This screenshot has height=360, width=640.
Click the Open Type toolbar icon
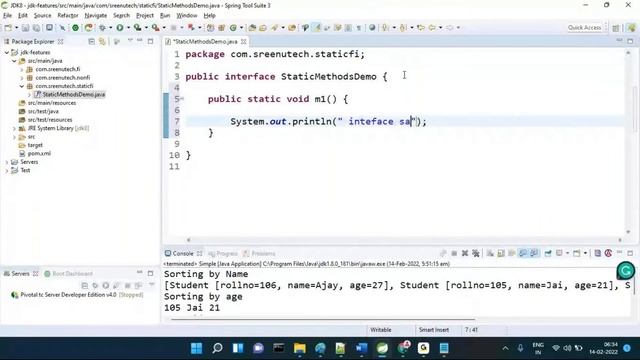coord(252,28)
